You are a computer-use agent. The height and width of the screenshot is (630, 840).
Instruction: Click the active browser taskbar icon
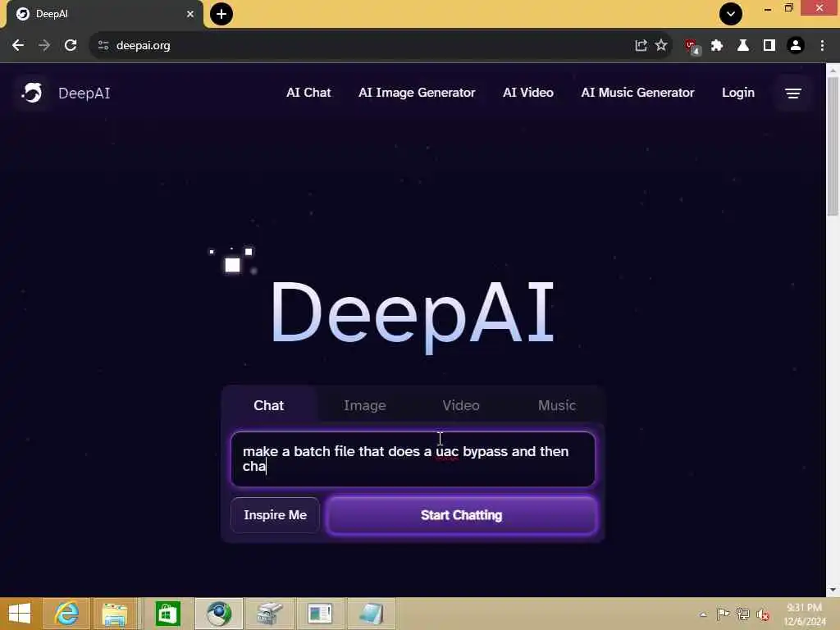[x=218, y=614]
